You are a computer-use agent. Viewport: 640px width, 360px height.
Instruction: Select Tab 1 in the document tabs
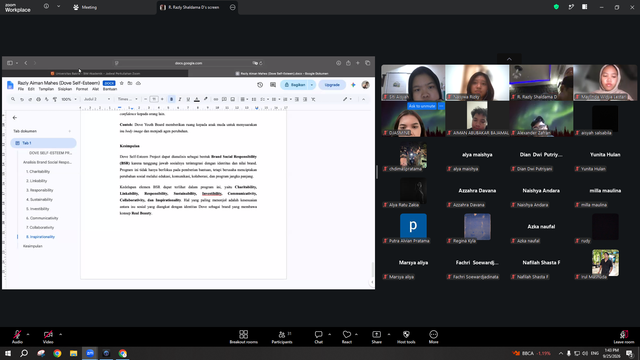click(x=43, y=143)
